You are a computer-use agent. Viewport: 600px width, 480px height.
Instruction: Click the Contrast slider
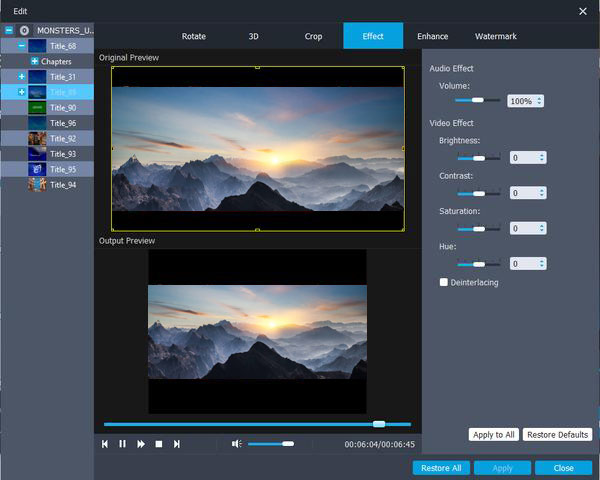(x=479, y=193)
